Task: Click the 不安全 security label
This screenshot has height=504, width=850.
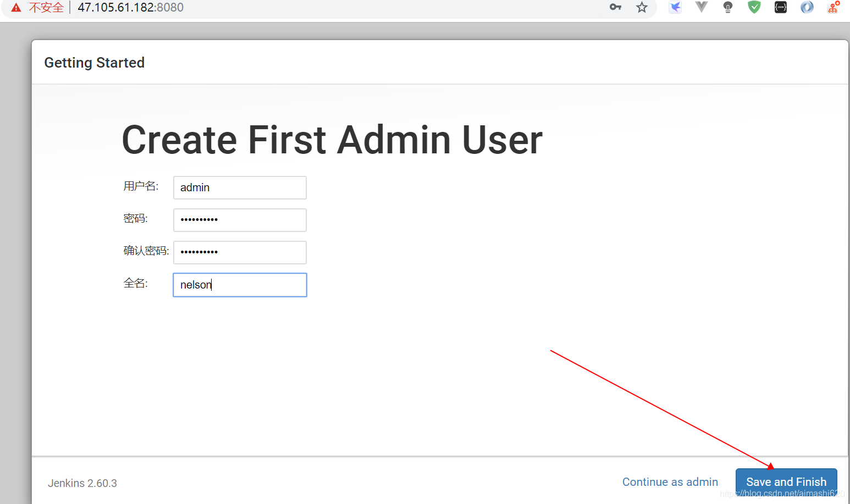Action: click(x=46, y=7)
